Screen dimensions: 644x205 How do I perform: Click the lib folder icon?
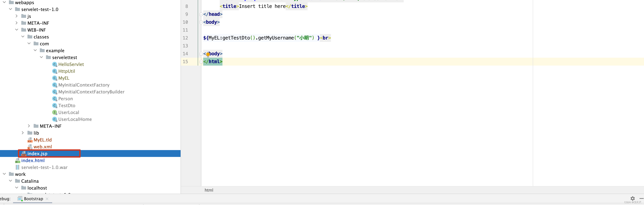coord(30,133)
